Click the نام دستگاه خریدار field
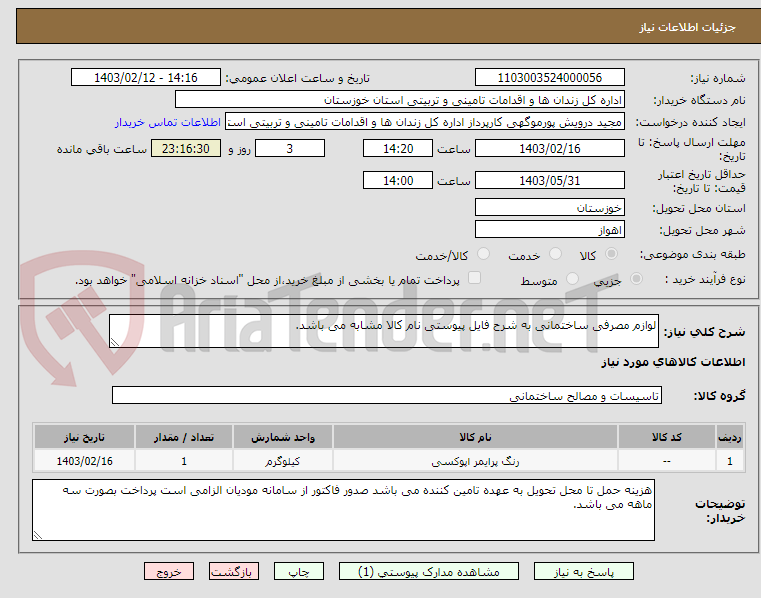The image size is (761, 598). pyautogui.click(x=399, y=100)
